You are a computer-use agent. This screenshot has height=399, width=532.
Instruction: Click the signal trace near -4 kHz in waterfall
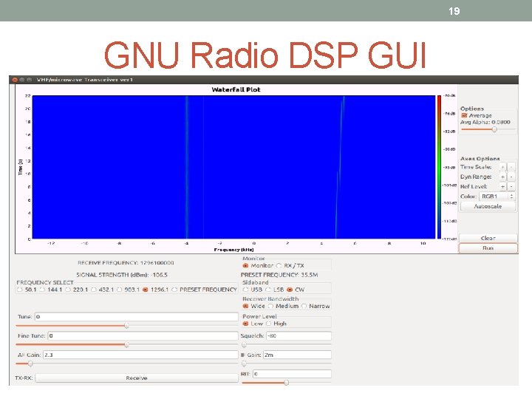pyautogui.click(x=187, y=167)
